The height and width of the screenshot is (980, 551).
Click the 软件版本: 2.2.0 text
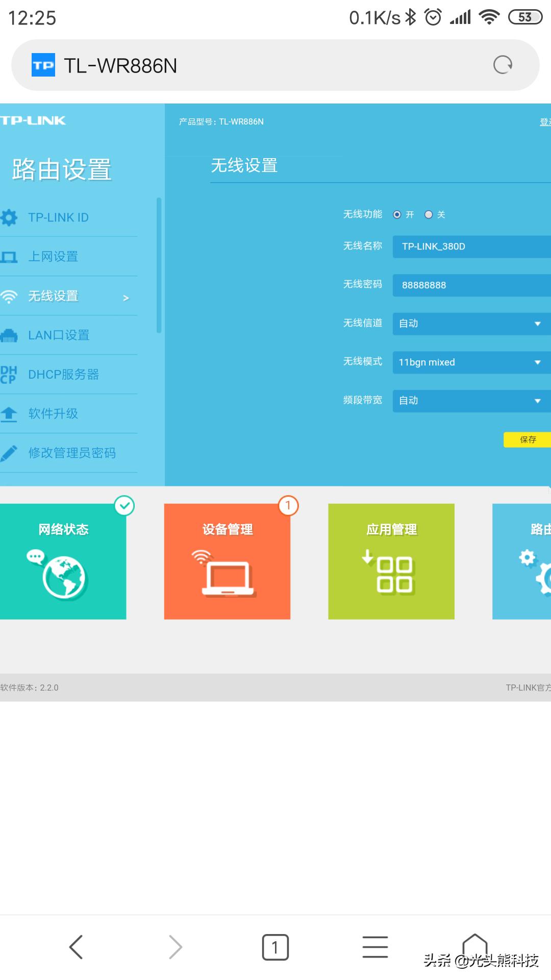pos(30,688)
